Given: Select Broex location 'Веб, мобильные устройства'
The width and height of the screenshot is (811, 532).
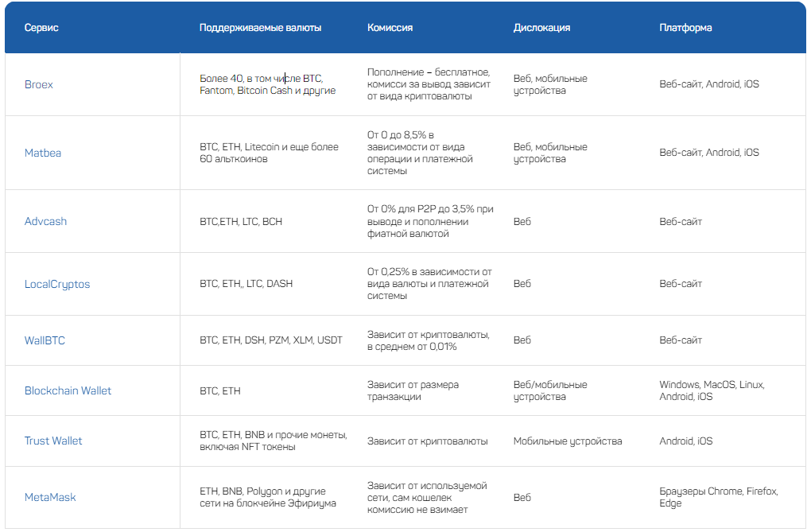Looking at the screenshot, I should 550,84.
